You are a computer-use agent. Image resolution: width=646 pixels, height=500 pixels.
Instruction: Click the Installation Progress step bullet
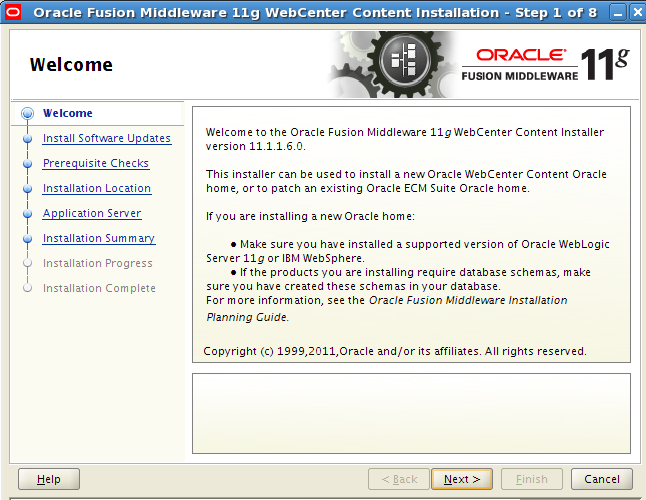point(28,263)
